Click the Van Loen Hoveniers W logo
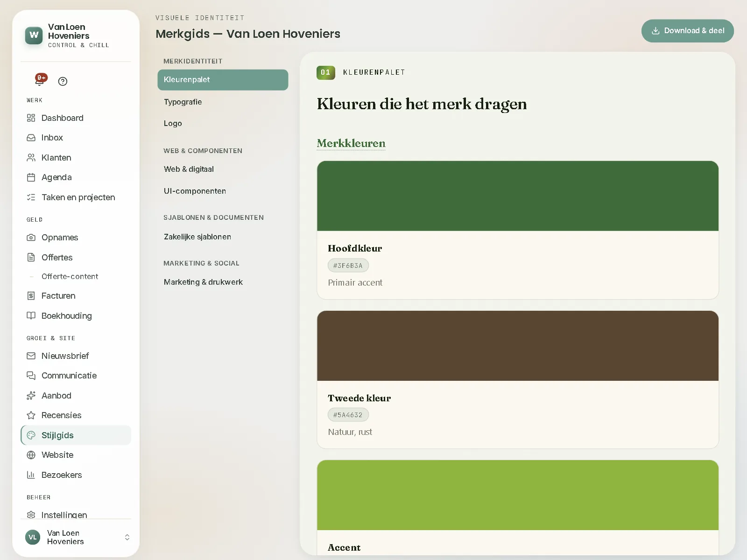Image resolution: width=747 pixels, height=560 pixels. [34, 35]
